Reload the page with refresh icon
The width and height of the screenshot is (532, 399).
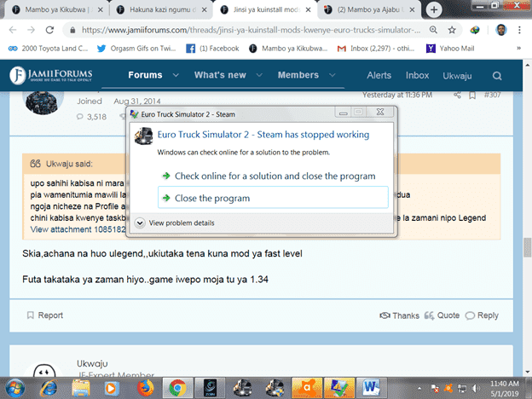pyautogui.click(x=49, y=30)
